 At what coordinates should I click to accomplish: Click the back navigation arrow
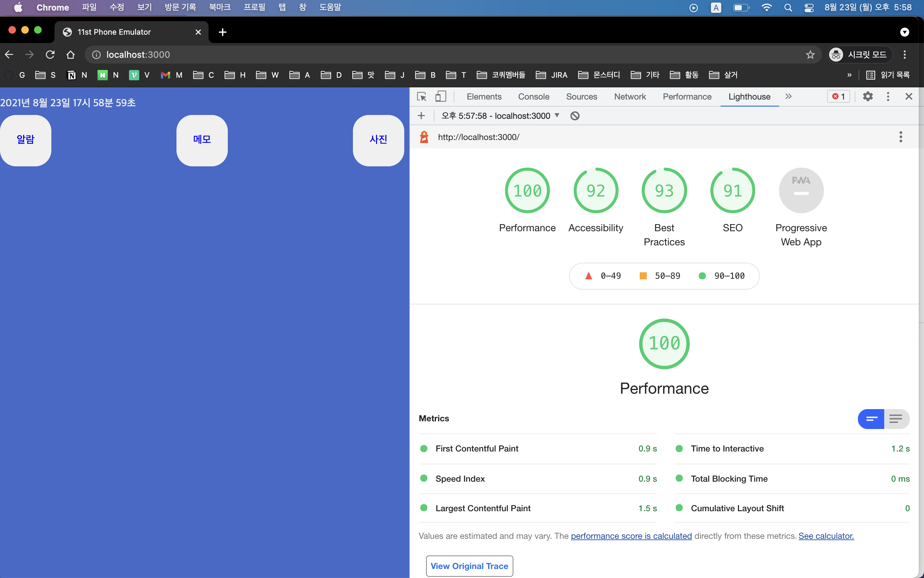click(9, 55)
